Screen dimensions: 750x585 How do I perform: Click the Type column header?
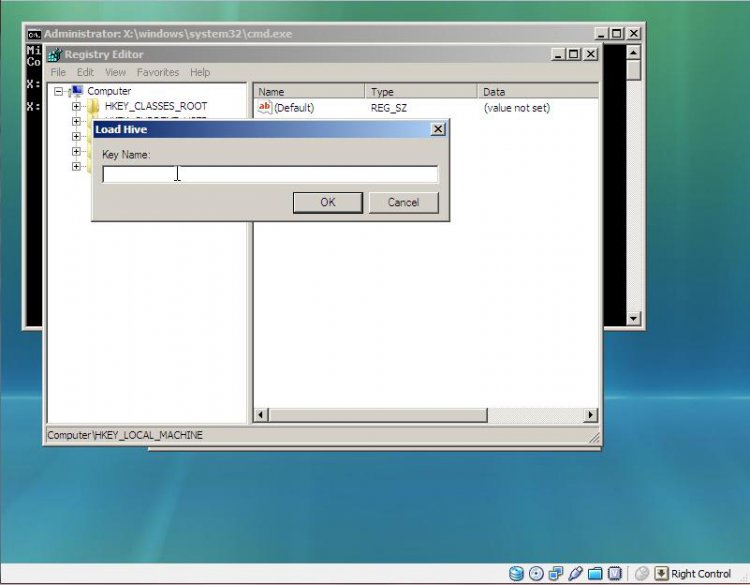click(421, 91)
